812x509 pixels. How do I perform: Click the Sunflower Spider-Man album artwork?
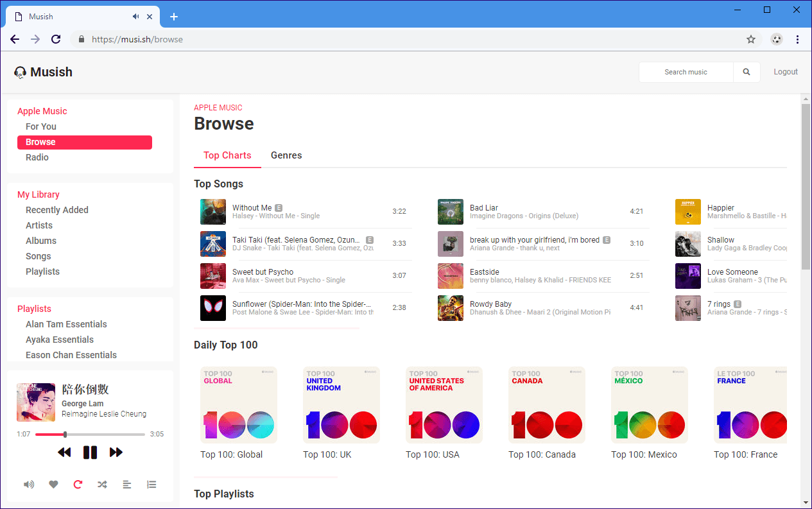pyautogui.click(x=213, y=308)
